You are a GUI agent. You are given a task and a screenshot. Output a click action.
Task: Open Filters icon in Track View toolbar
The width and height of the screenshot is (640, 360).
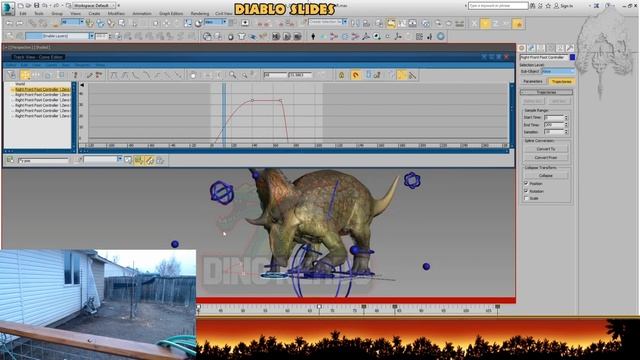pos(11,75)
